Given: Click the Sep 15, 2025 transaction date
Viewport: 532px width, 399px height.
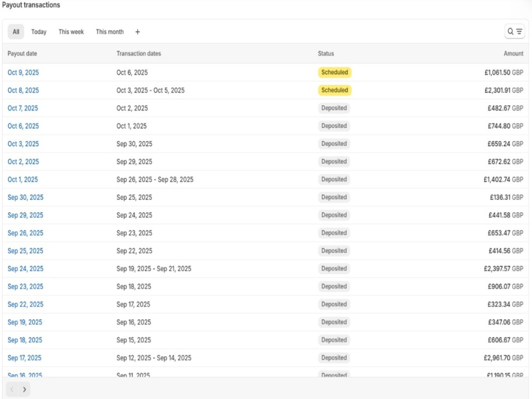Looking at the screenshot, I should (134, 340).
